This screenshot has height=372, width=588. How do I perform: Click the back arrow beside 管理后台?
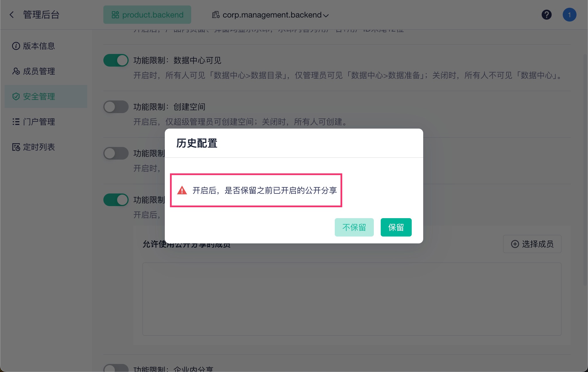12,15
